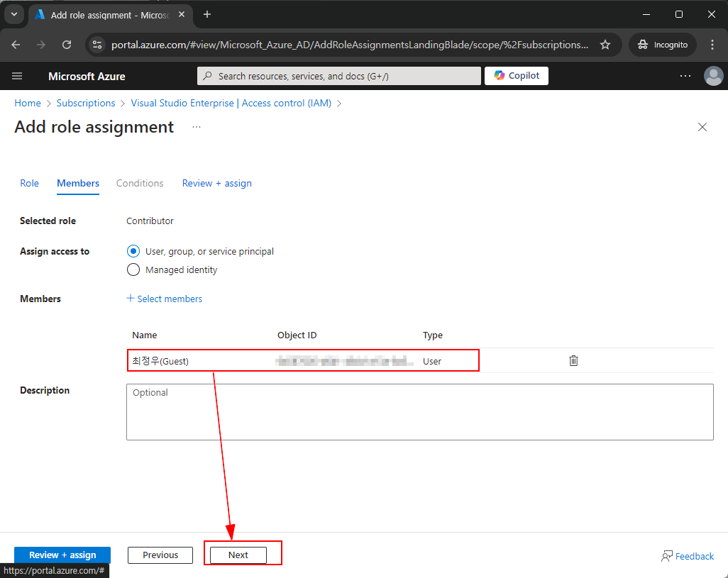Switch to the Role tab
This screenshot has width=728, height=578.
pyautogui.click(x=29, y=183)
